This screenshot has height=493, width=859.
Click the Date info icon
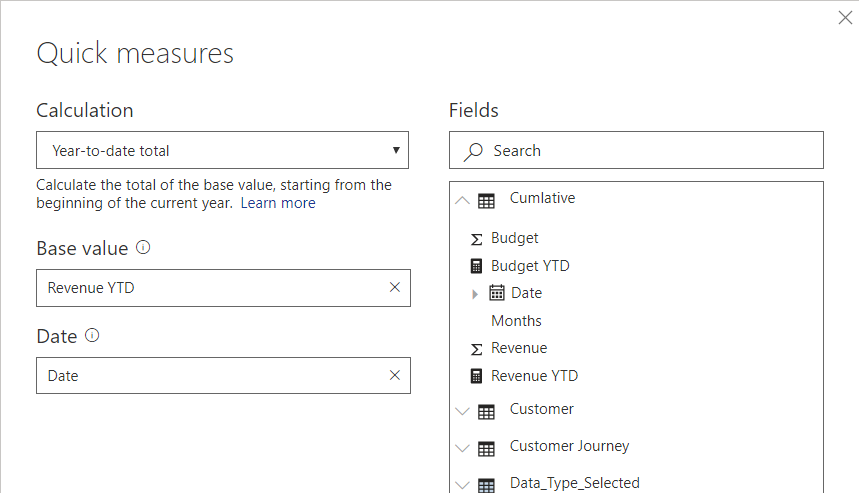(92, 335)
